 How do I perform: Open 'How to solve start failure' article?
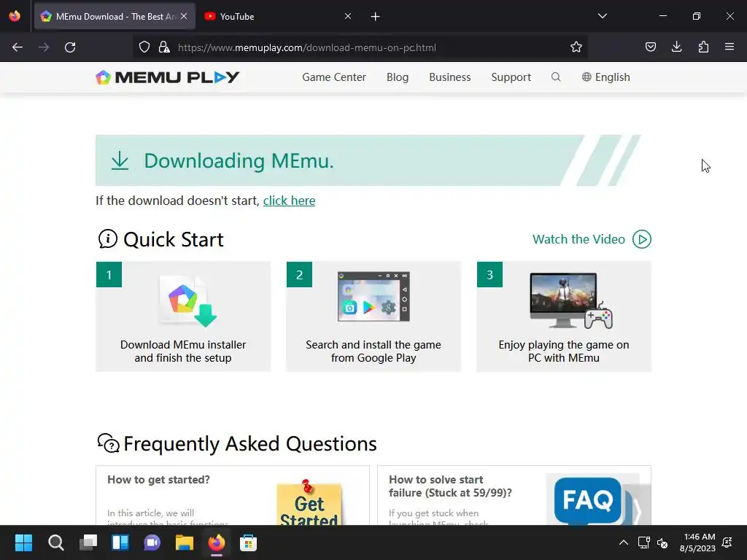coord(450,486)
